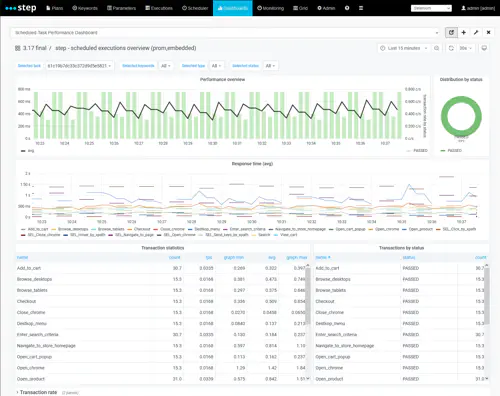500x396 pixels.
Task: Switch to the Executions tab
Action: [159, 8]
